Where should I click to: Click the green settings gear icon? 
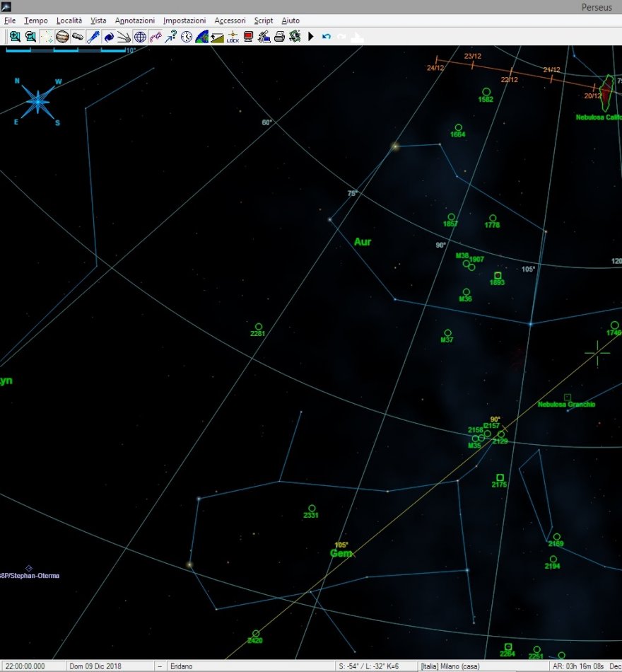pos(295,37)
